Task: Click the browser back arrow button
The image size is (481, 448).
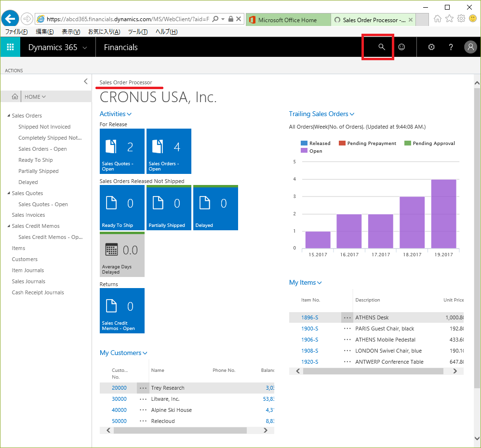Action: point(10,19)
